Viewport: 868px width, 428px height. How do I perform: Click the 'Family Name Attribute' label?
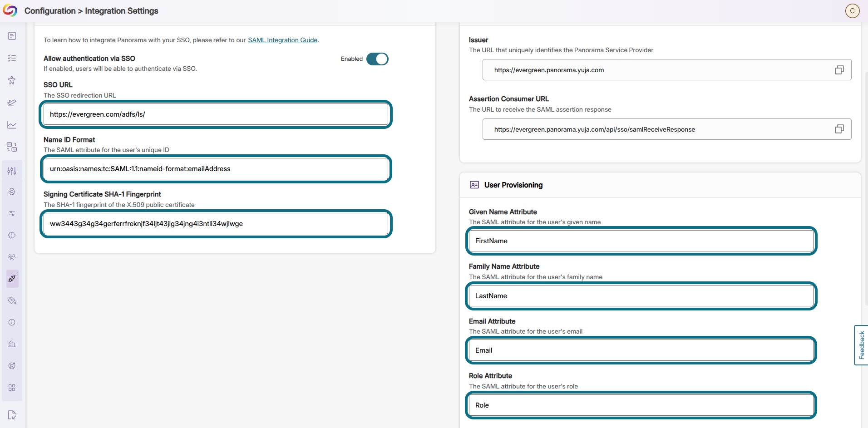click(x=504, y=266)
